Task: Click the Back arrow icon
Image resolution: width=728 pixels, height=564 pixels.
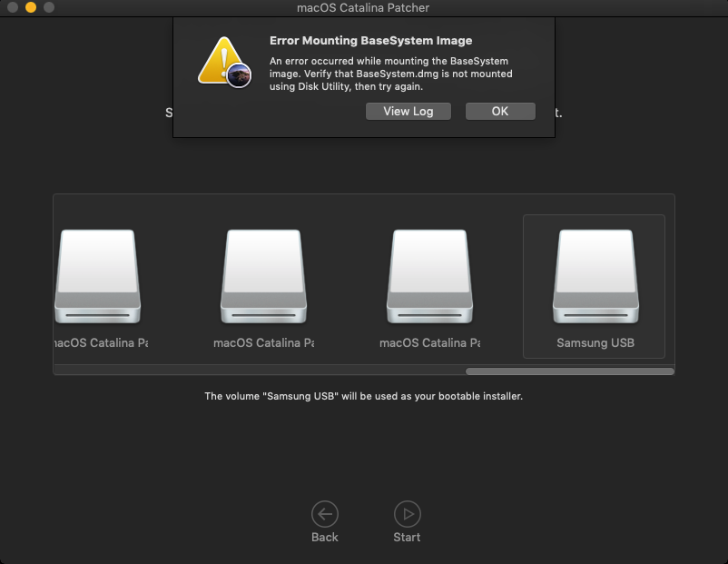Action: pos(325,514)
